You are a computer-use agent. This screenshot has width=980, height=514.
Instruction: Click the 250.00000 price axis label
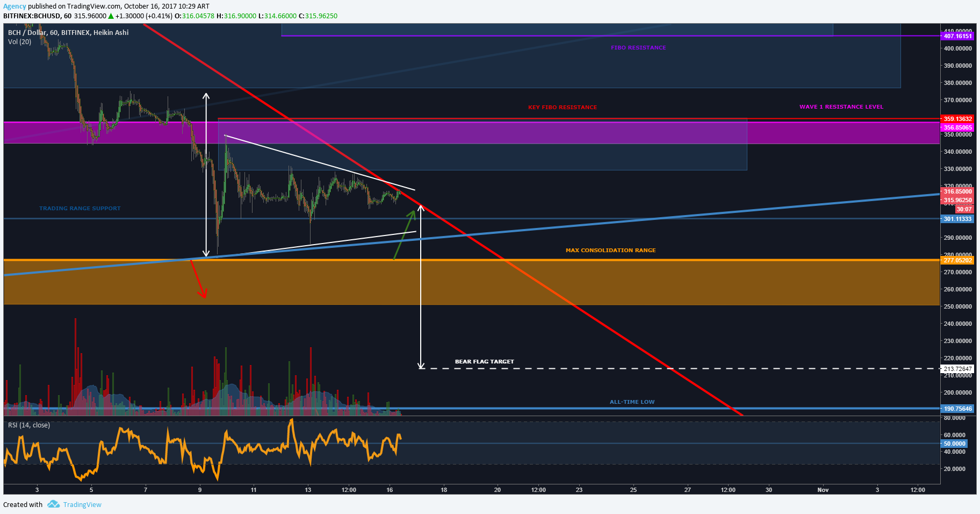[x=957, y=306]
